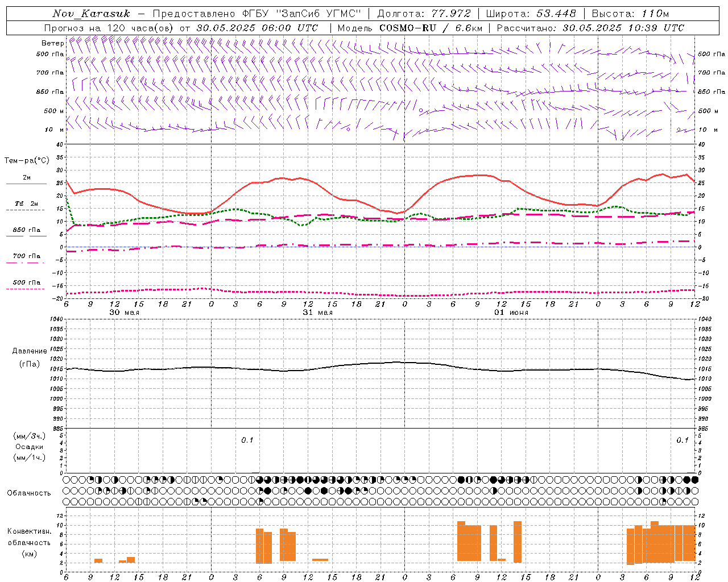This screenshot has width=728, height=582.
Task: Click the left 700 гПа wind level label
Action: [50, 73]
